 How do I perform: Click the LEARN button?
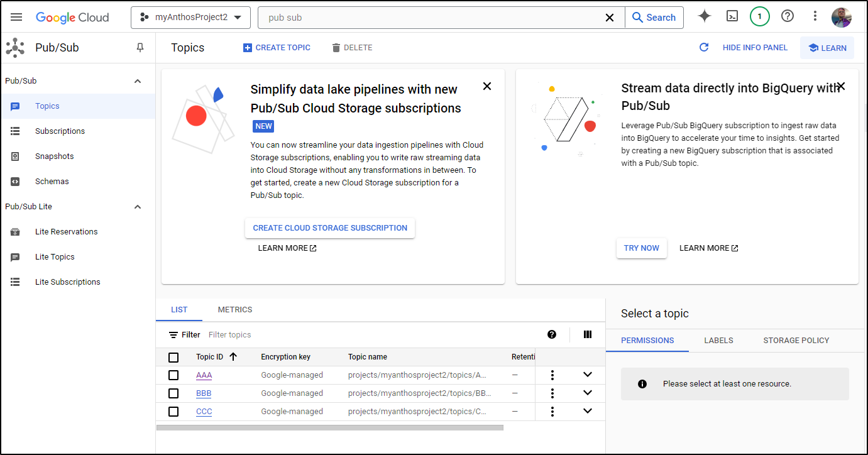coord(827,48)
